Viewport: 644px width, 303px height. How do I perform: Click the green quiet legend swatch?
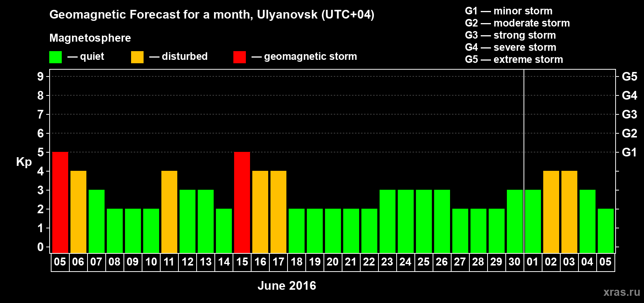[x=55, y=57]
